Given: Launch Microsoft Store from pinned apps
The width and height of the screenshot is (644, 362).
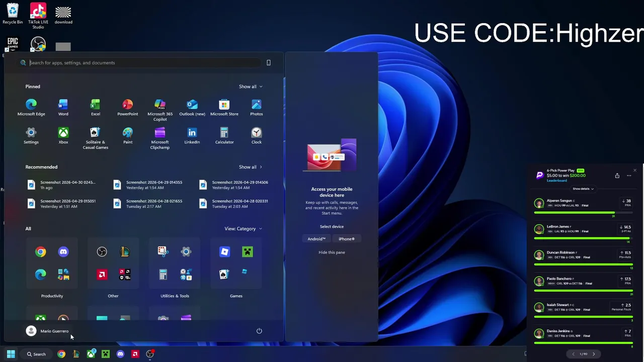Looking at the screenshot, I should point(224,108).
